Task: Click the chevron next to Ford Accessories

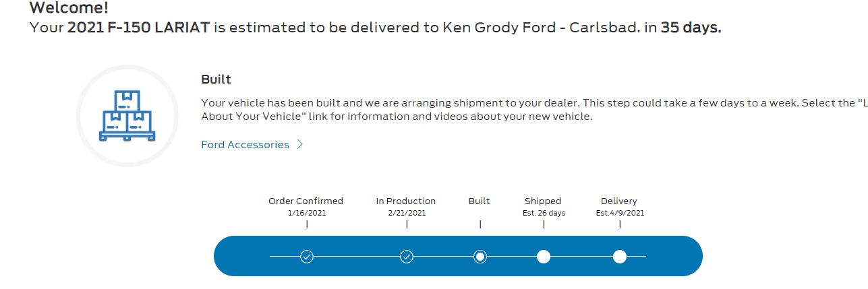Action: pyautogui.click(x=300, y=145)
